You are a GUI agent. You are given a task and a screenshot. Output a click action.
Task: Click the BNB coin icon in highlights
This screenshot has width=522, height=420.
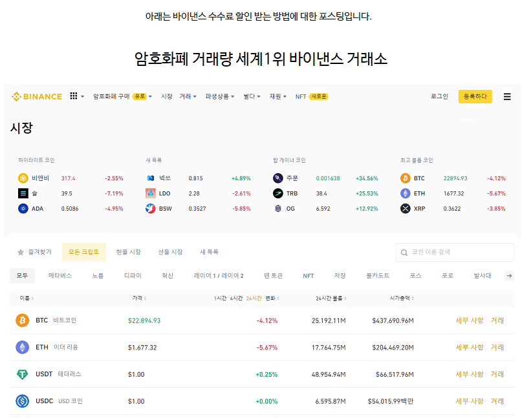(x=23, y=178)
